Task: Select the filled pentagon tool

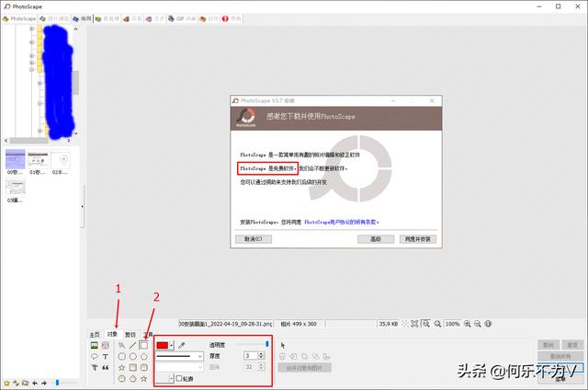Action: (x=132, y=379)
